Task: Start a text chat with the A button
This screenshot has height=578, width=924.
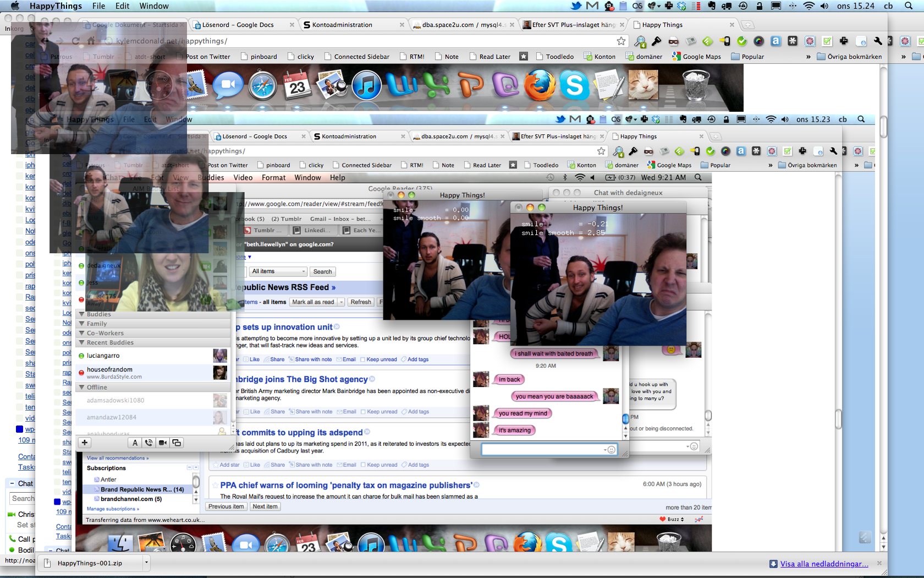Action: point(135,443)
